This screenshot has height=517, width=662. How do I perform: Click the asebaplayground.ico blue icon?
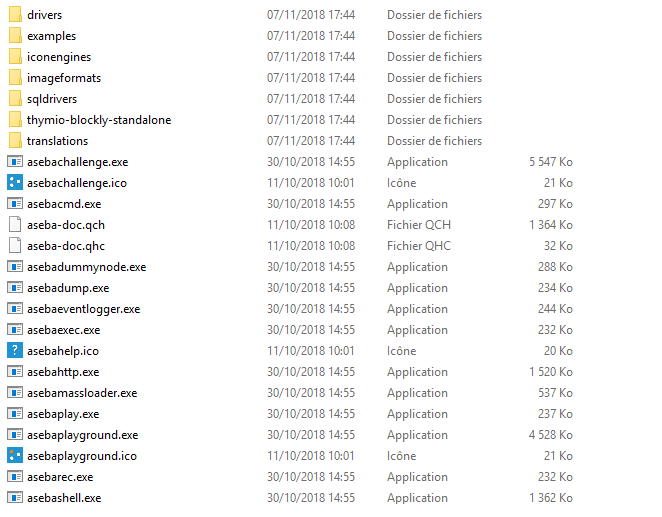15,455
